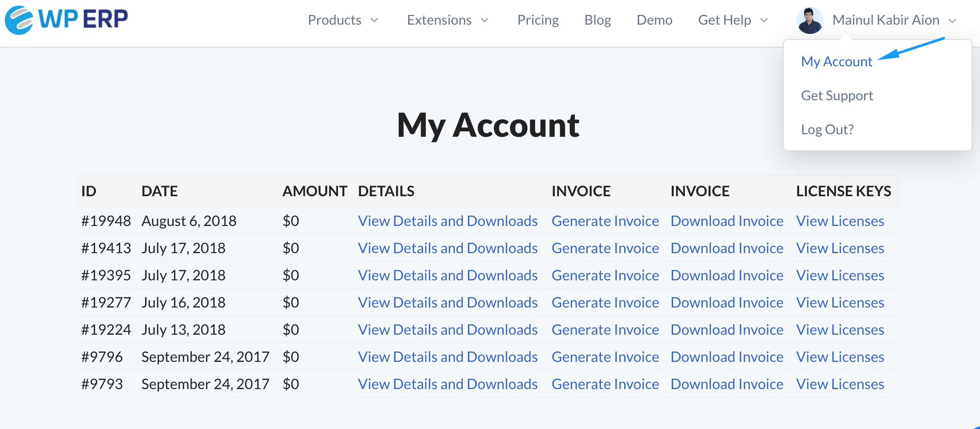Download Invoice for order #19277

coord(727,302)
